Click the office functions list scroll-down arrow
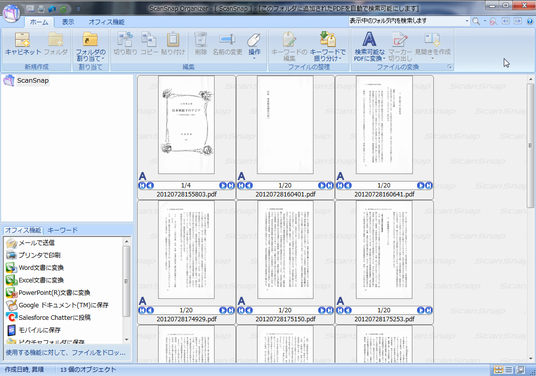Image resolution: width=536 pixels, height=376 pixels. point(126,339)
